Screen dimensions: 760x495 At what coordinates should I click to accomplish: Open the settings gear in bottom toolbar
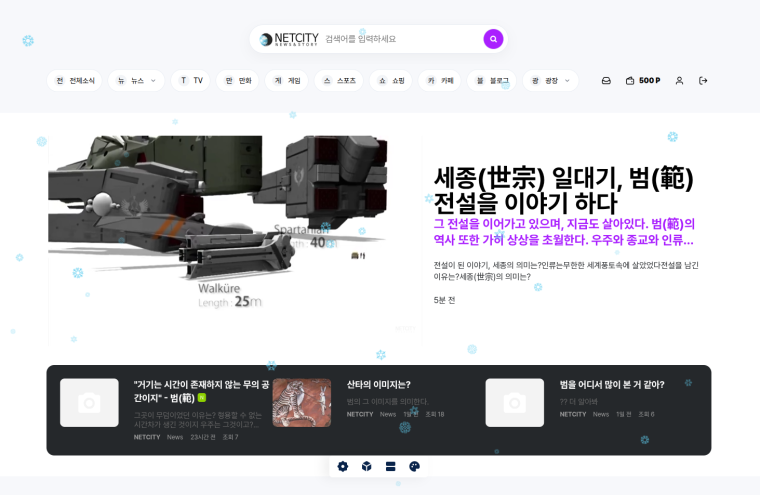343,466
